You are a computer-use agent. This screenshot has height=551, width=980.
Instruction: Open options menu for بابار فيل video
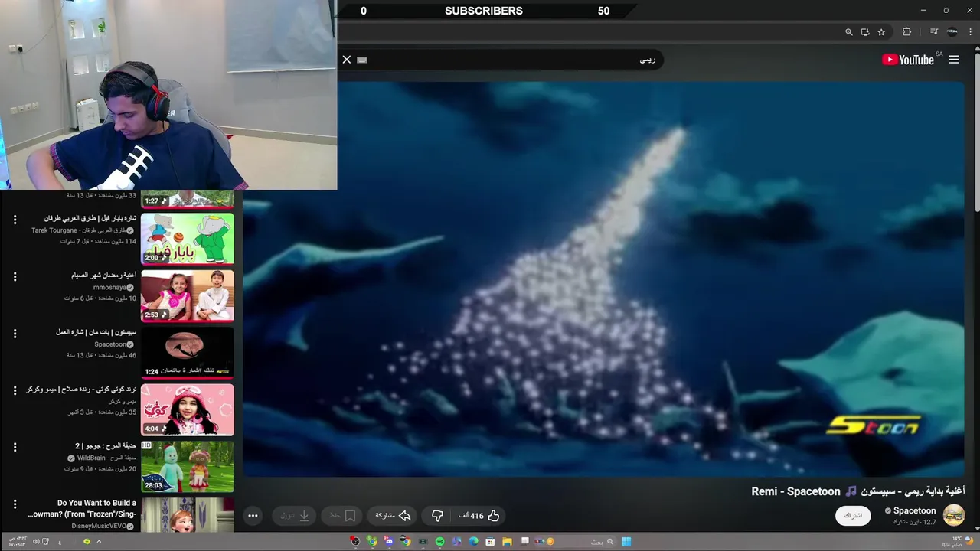(x=15, y=220)
